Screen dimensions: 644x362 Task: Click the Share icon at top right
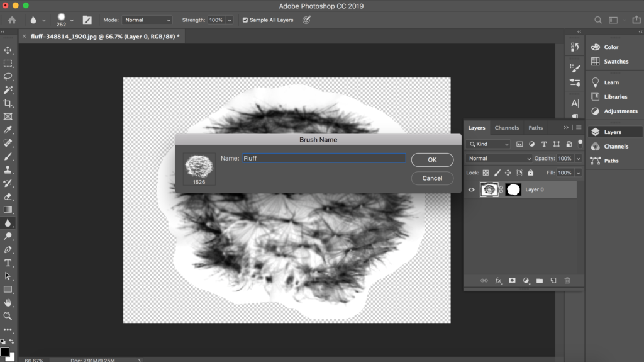click(x=636, y=20)
